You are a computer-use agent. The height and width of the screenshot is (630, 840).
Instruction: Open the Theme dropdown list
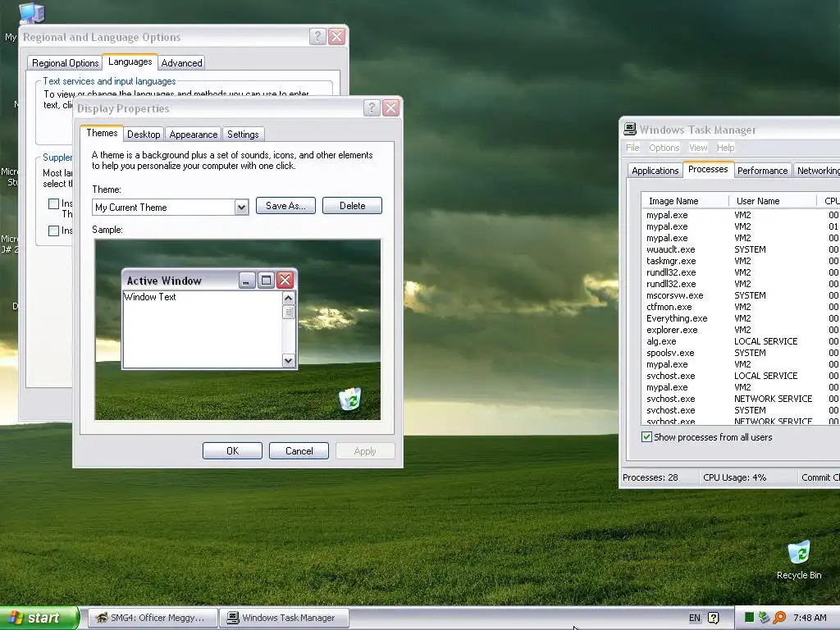coord(242,207)
